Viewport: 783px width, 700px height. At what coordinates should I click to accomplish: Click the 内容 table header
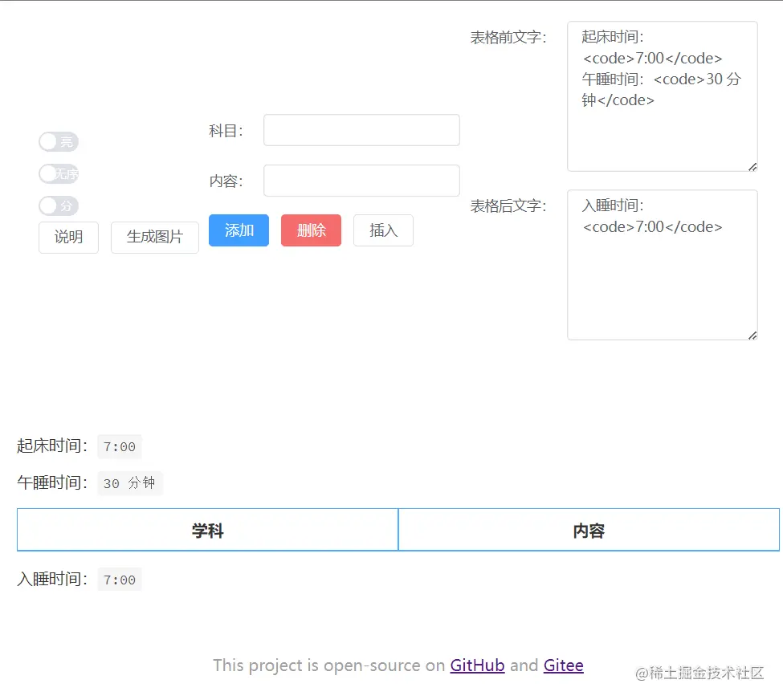[590, 530]
